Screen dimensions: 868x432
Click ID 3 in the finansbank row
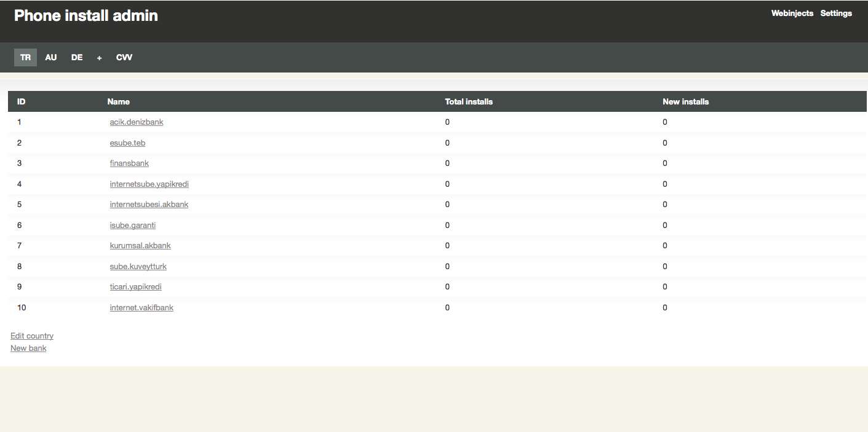19,163
